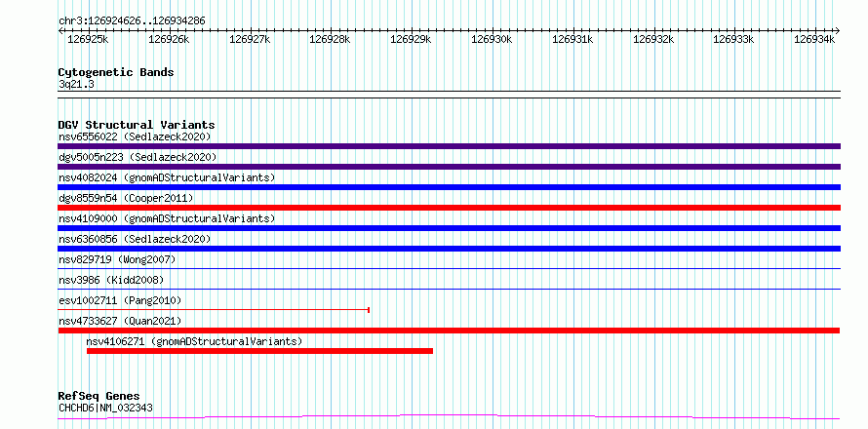Click the 126929k ruler position
This screenshot has width=868, height=429.
[x=412, y=39]
